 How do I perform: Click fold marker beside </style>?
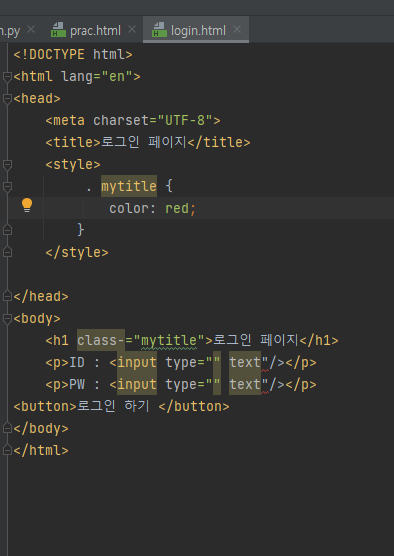tap(7, 252)
